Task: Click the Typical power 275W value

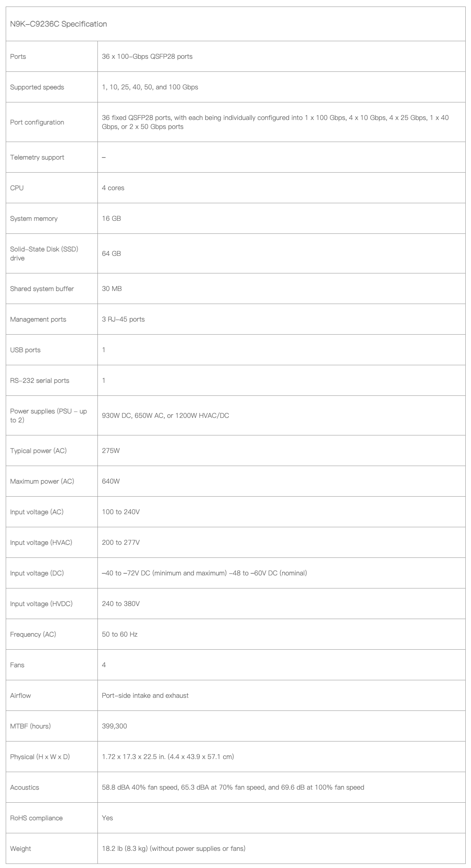Action: [x=111, y=451]
